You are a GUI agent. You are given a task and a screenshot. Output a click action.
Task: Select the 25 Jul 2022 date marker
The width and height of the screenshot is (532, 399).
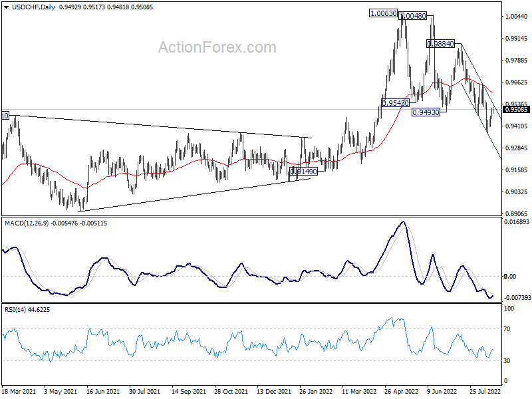(x=485, y=391)
